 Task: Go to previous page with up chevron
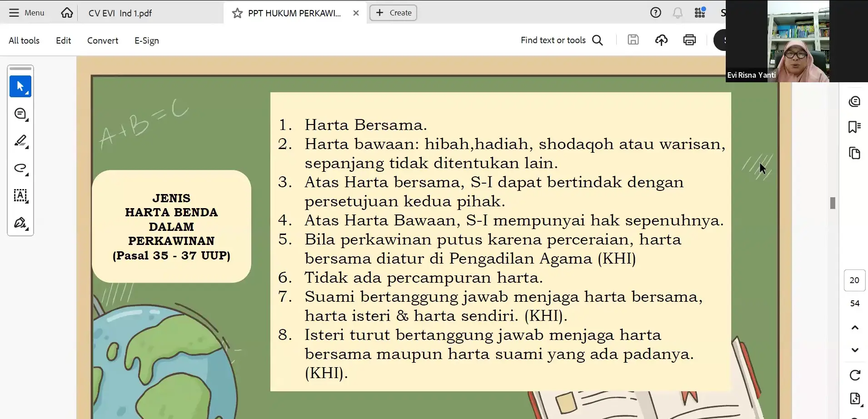854,328
